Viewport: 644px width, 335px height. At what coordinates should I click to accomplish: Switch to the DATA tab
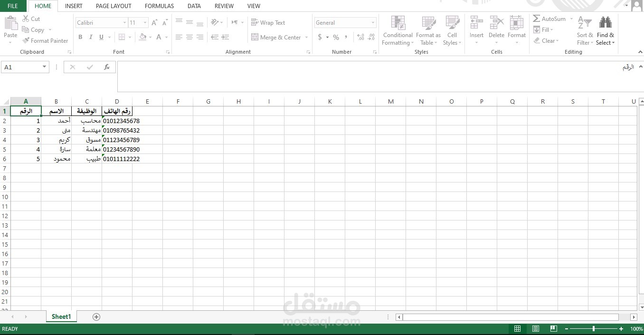194,6
